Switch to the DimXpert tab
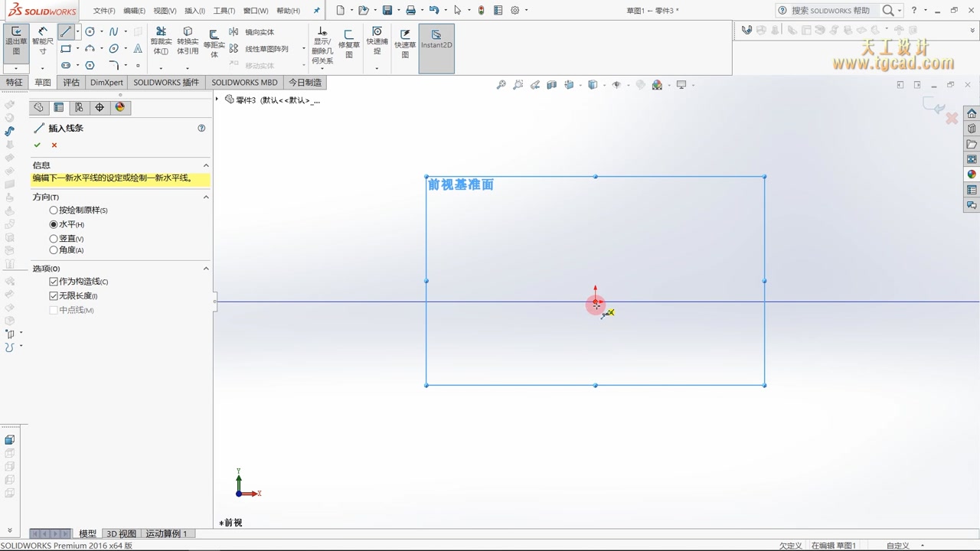 106,82
